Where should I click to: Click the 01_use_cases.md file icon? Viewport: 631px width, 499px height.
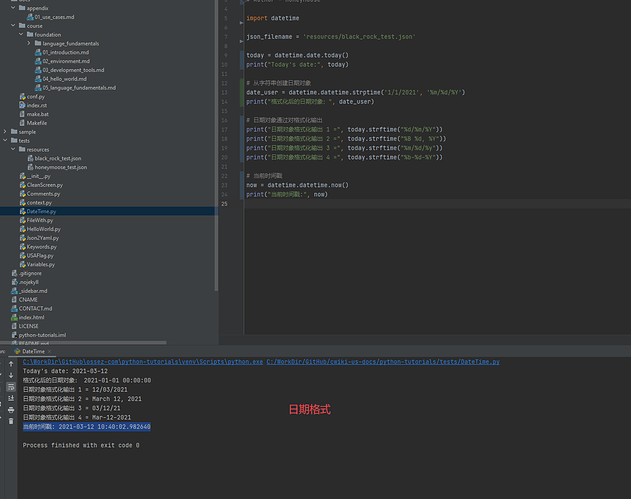coord(30,17)
